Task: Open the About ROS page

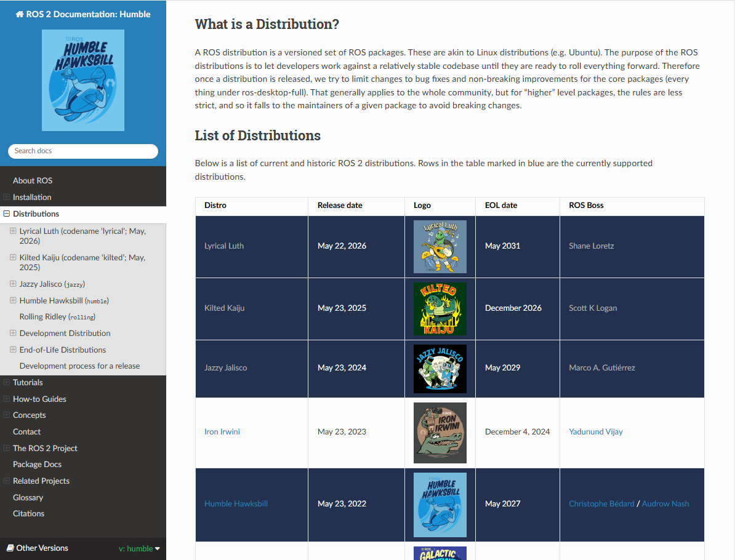Action: tap(33, 180)
